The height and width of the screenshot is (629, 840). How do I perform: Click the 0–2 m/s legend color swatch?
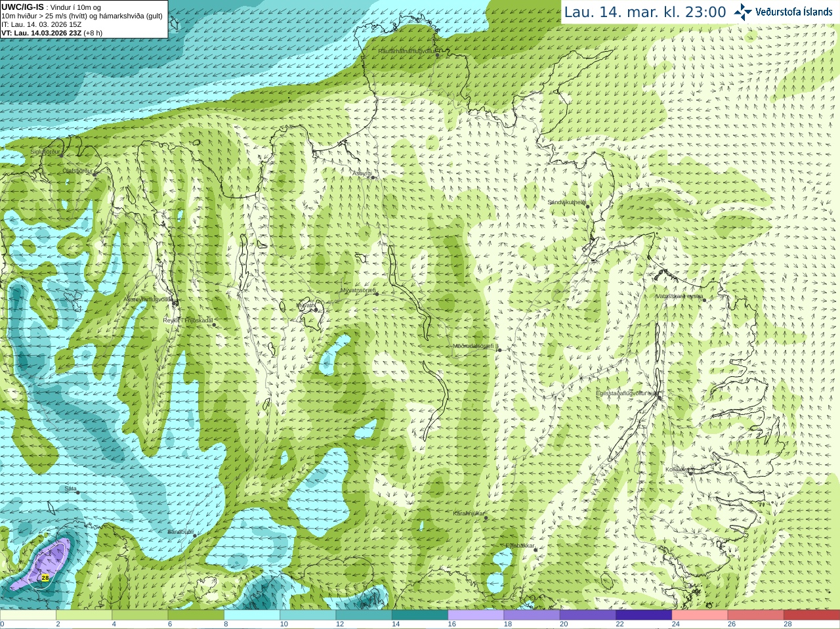pos(28,615)
